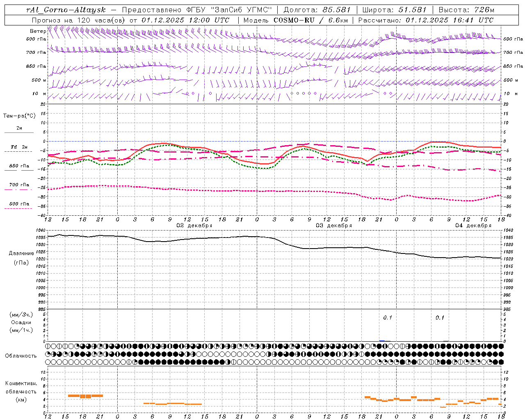Click '1000' on the left pressure axis
This screenshot has width=525, height=420.
coord(41,288)
